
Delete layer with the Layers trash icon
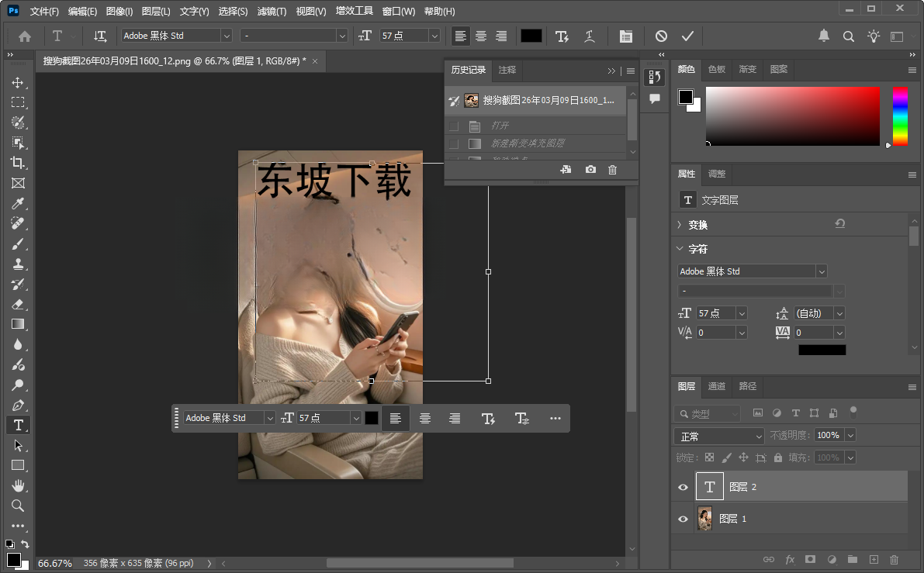(894, 560)
